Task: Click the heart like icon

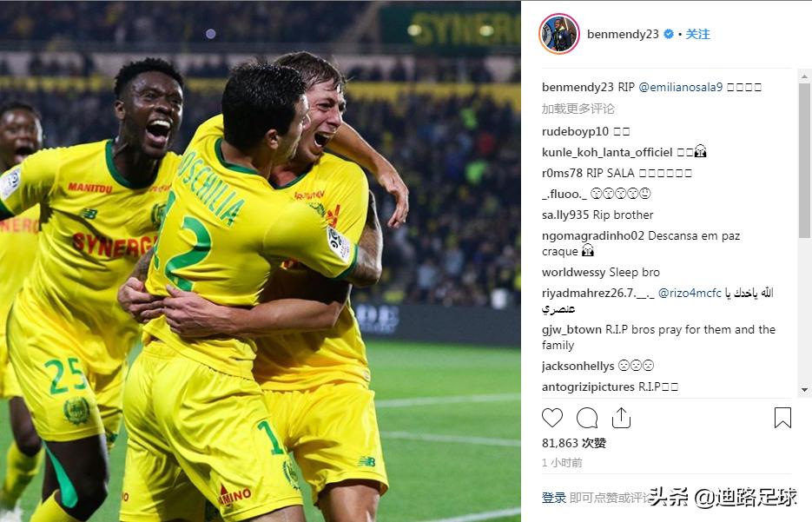Action: pyautogui.click(x=552, y=418)
